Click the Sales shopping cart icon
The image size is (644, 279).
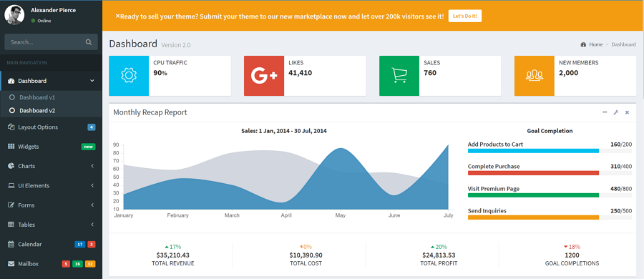[x=399, y=76]
